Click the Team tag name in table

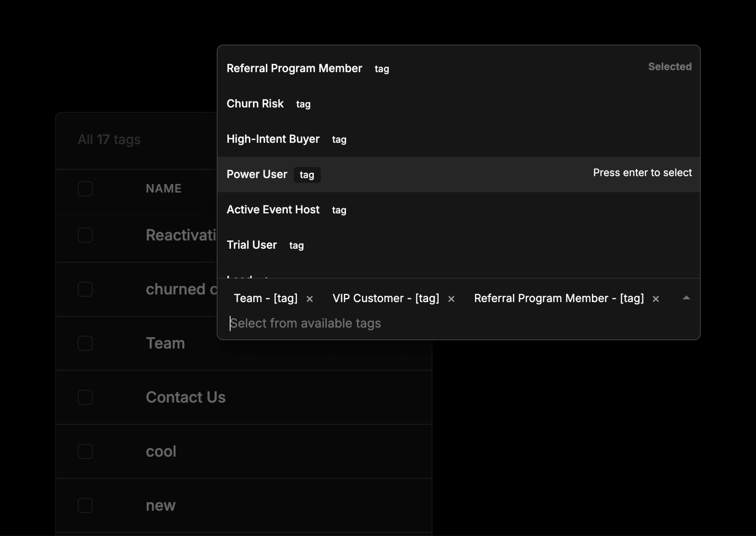click(165, 343)
